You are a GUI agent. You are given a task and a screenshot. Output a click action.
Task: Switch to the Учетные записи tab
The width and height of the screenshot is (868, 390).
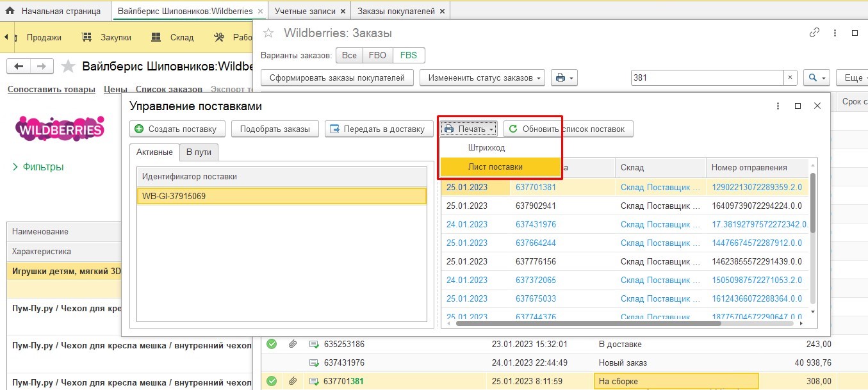(305, 11)
